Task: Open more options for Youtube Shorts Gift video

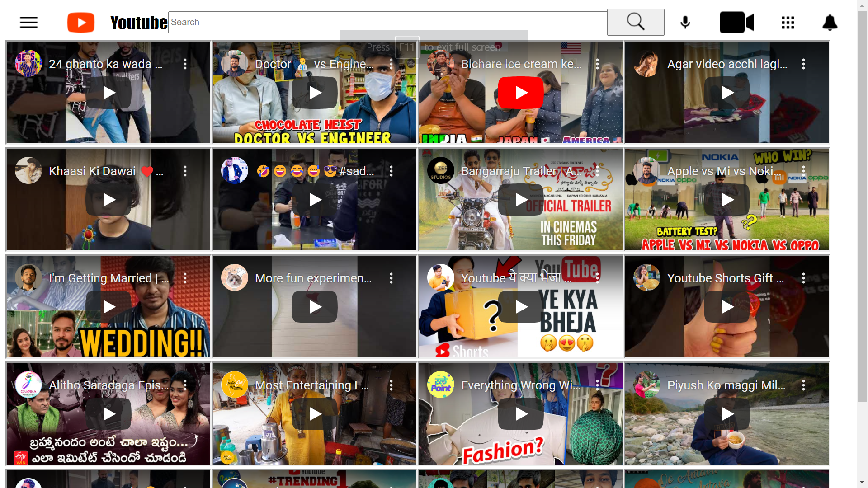Action: click(803, 278)
